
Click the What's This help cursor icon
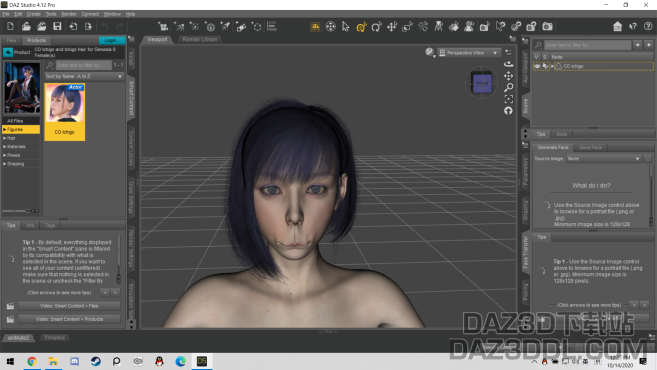pyautogui.click(x=633, y=26)
